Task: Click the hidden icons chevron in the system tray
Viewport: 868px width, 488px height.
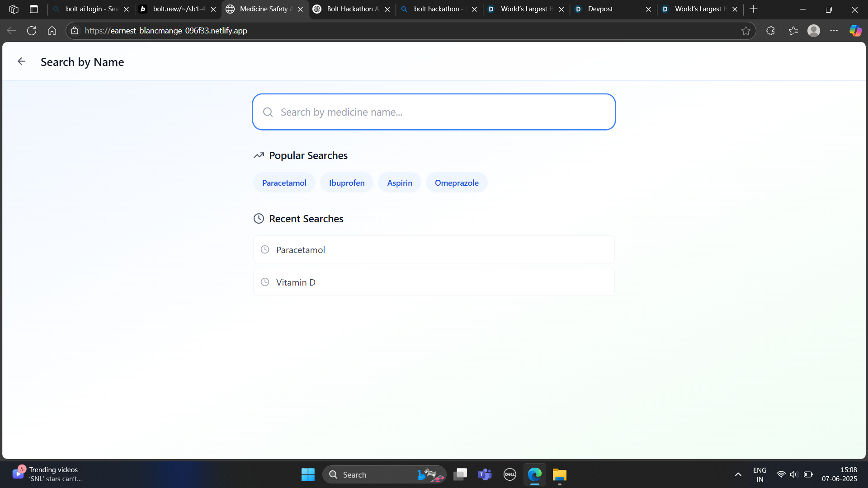Action: tap(738, 474)
